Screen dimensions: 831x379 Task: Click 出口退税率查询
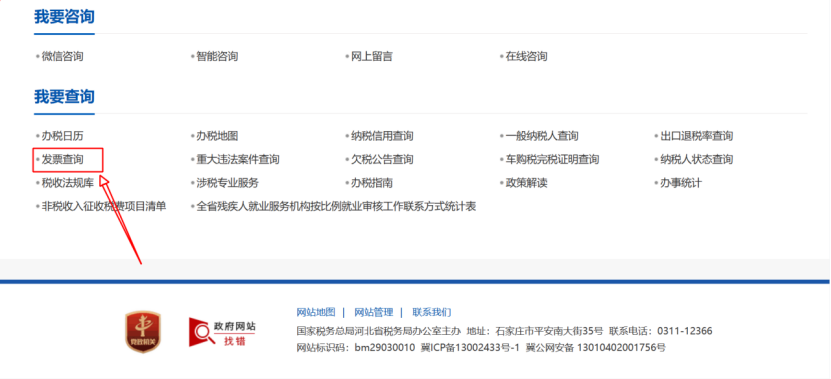[696, 136]
